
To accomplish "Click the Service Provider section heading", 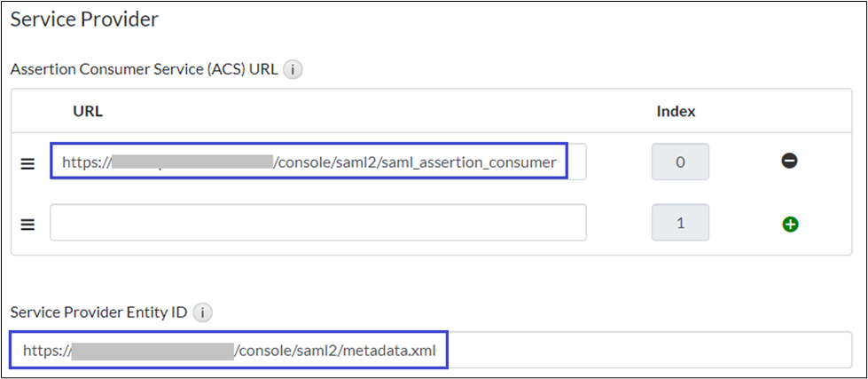I will click(83, 18).
